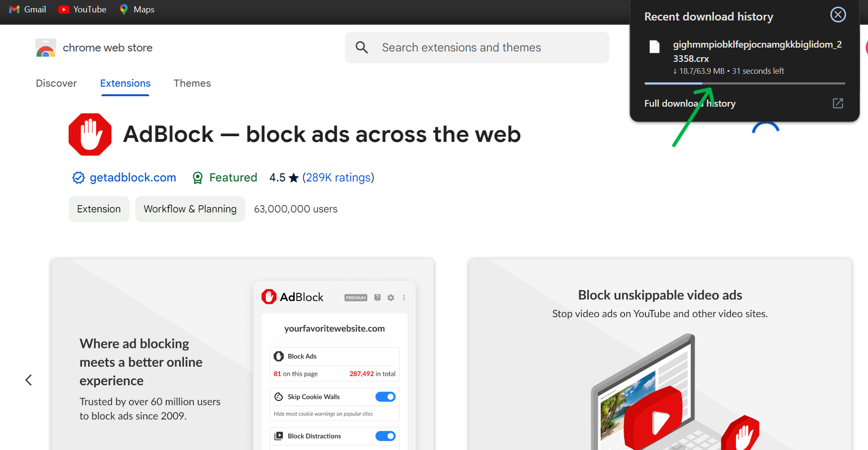Click the download progress bar
Image resolution: width=868 pixels, height=450 pixels.
pyautogui.click(x=745, y=83)
